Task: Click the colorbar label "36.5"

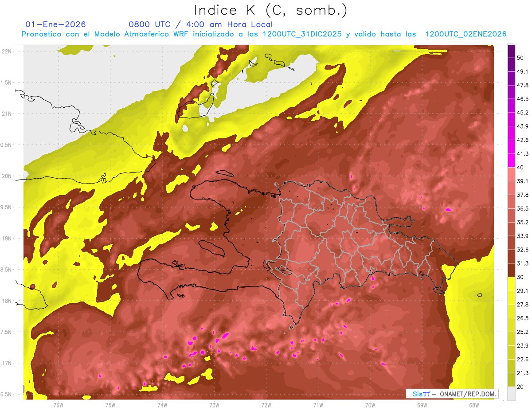Action: point(523,208)
